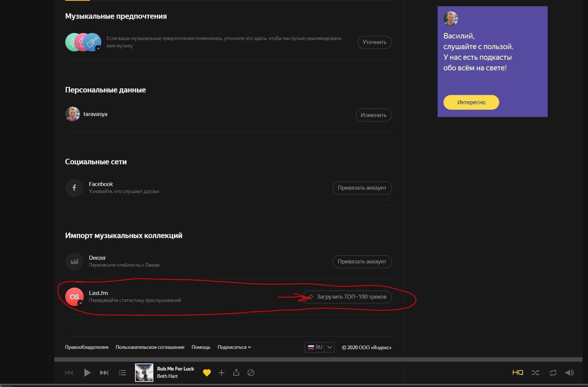This screenshot has width=588, height=387.
Task: Click Изменить next to taravasya
Action: [373, 115]
